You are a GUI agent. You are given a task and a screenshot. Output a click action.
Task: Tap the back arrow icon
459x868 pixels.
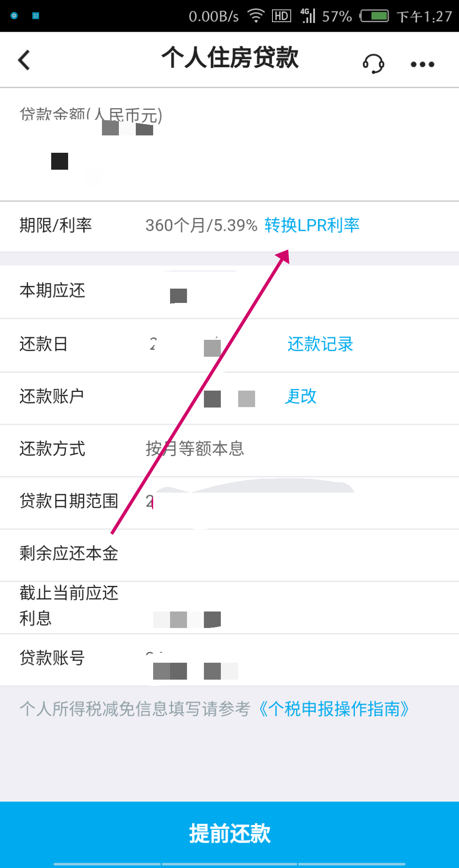(24, 60)
